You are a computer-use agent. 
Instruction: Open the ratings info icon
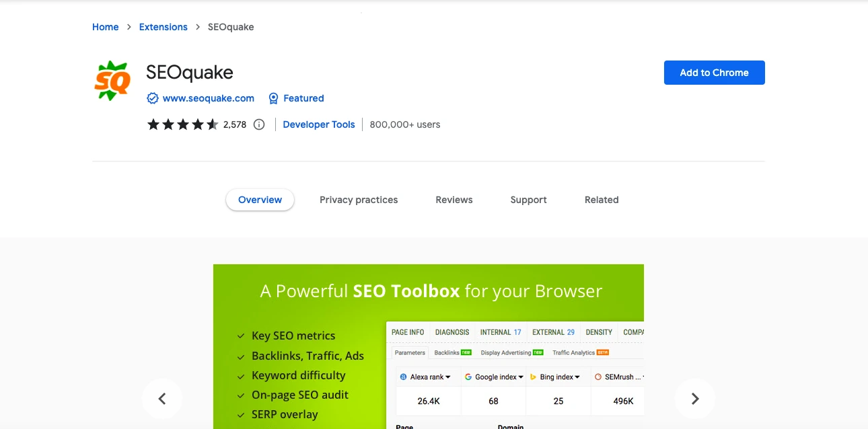259,124
